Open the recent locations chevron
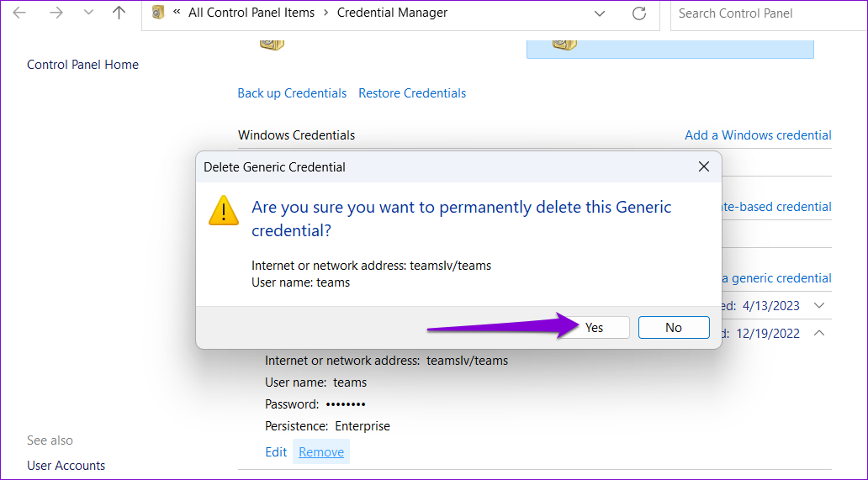This screenshot has height=480, width=868. (x=88, y=13)
